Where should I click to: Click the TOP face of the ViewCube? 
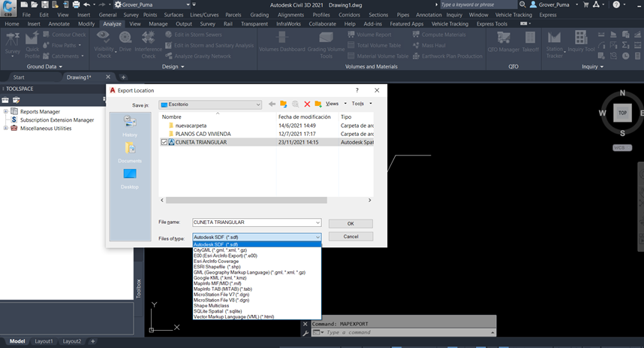(622, 113)
